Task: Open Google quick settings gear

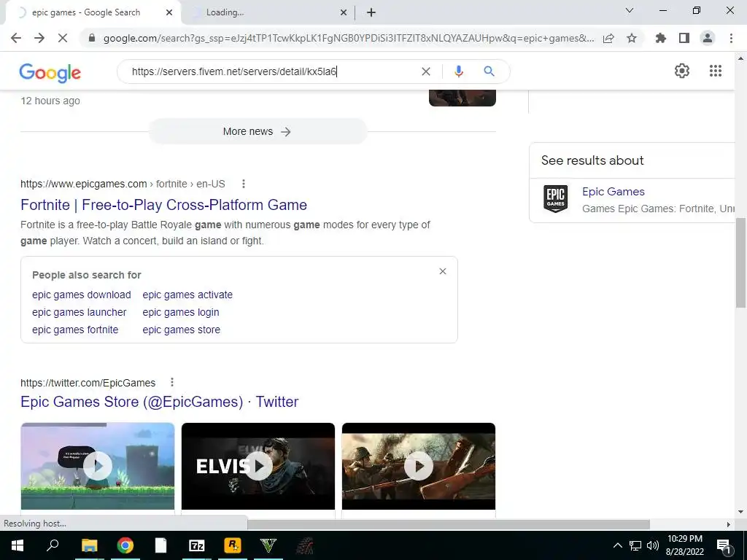Action: 682,71
